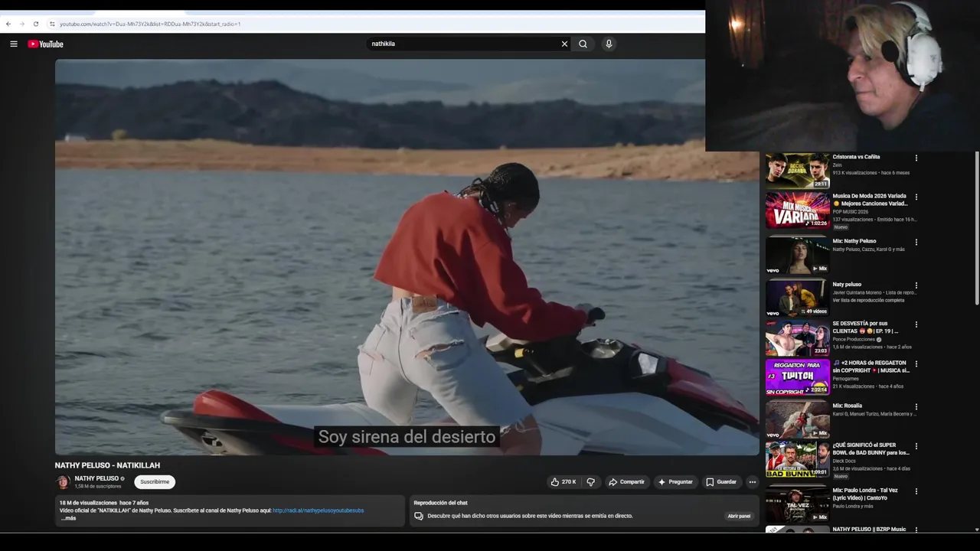The width and height of the screenshot is (980, 551).
Task: Click the chat replay speech bubble icon
Action: point(419,516)
